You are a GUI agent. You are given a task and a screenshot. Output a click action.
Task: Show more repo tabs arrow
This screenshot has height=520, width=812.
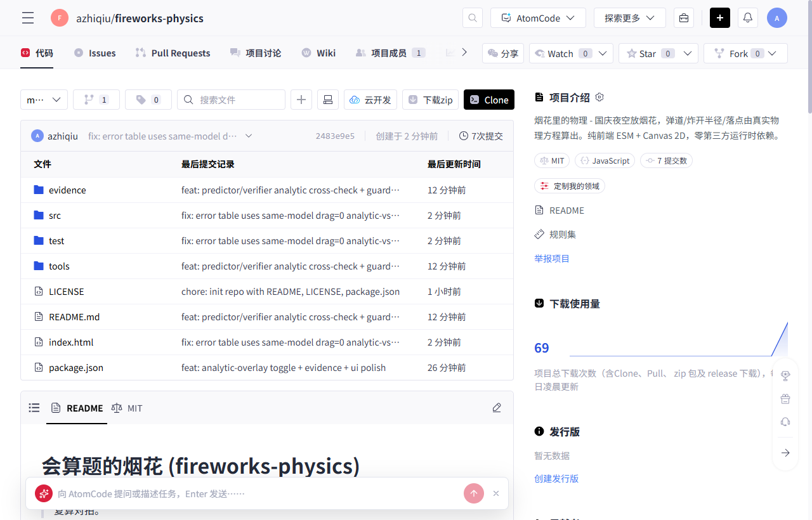(464, 53)
